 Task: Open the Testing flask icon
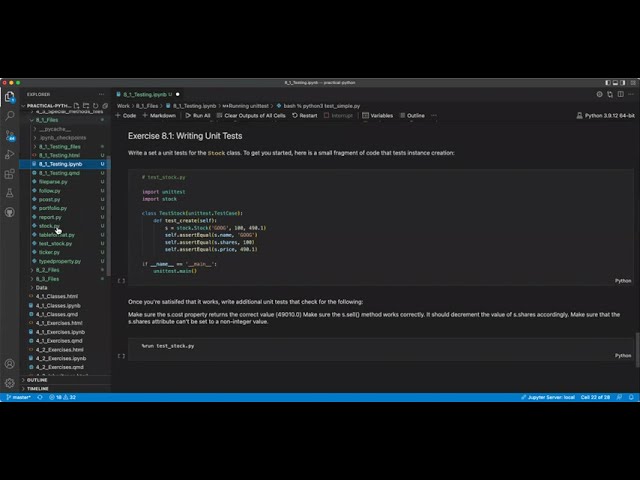10,193
